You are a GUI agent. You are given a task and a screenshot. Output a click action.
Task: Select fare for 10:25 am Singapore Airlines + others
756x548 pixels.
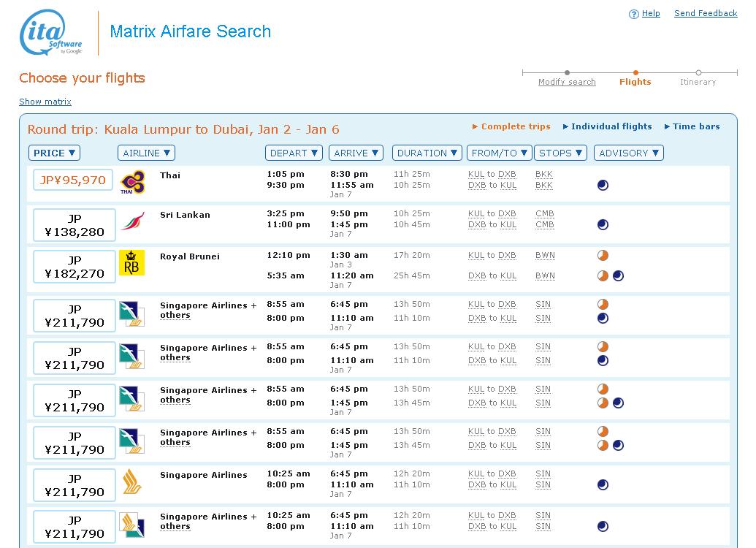point(75,527)
